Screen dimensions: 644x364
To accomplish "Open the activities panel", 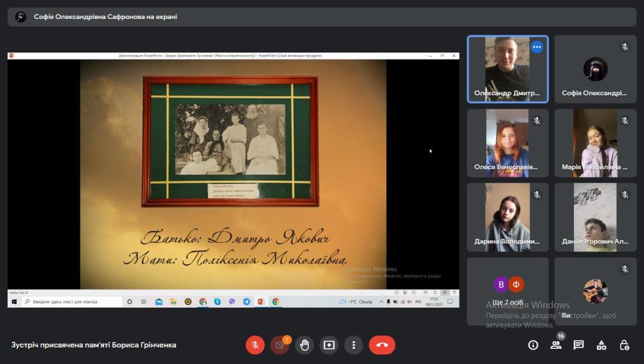I will (601, 345).
